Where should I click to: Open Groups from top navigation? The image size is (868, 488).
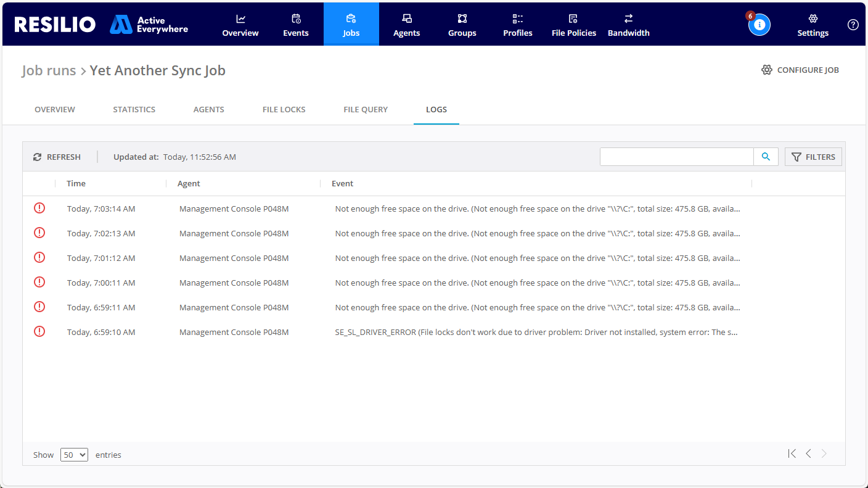tap(462, 25)
